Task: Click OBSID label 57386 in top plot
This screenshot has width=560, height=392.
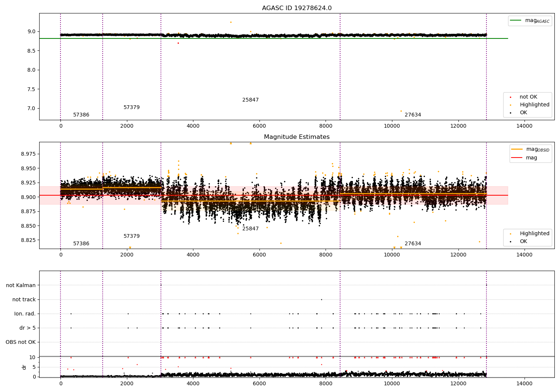Action: pos(81,115)
